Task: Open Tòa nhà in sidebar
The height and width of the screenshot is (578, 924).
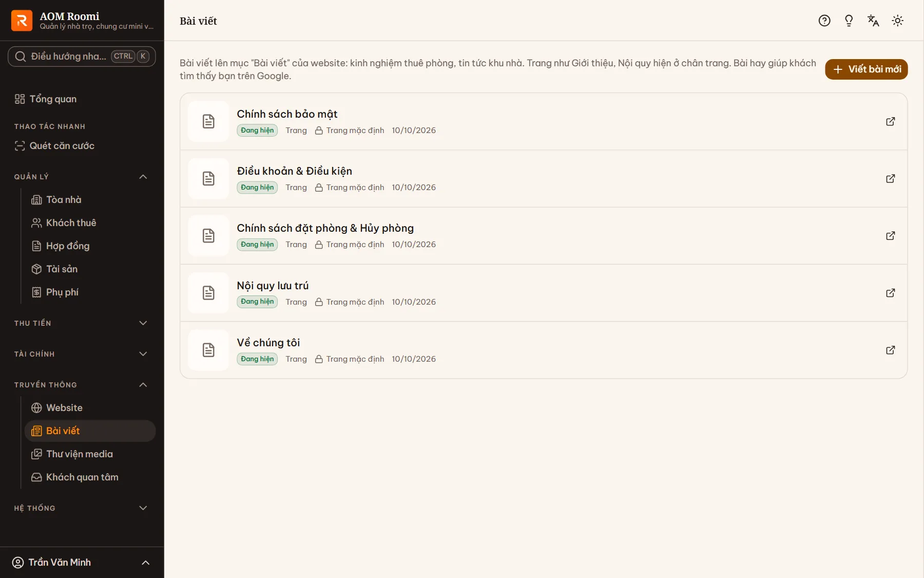Action: point(90,200)
